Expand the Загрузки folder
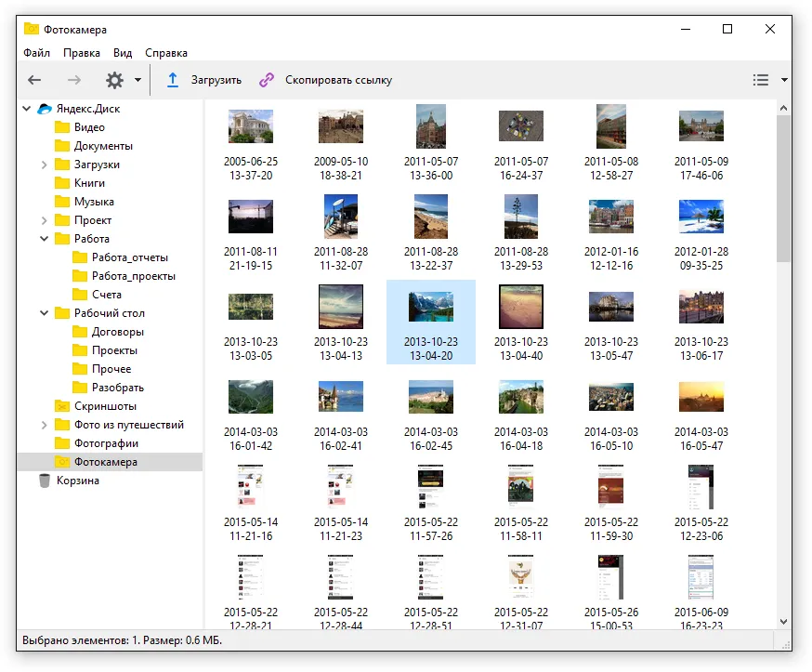This screenshot has height=672, width=812. coord(44,165)
